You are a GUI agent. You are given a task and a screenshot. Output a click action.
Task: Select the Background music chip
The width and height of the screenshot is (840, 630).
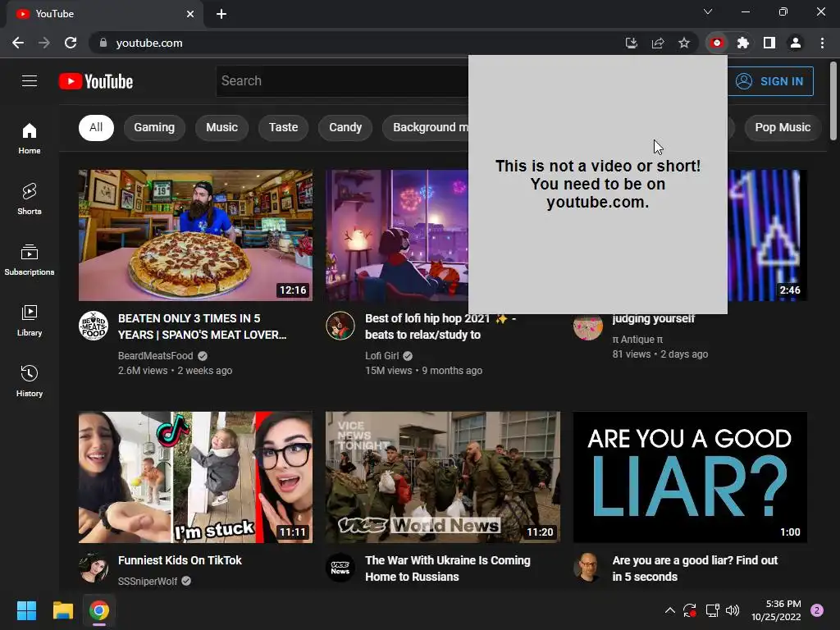(427, 127)
